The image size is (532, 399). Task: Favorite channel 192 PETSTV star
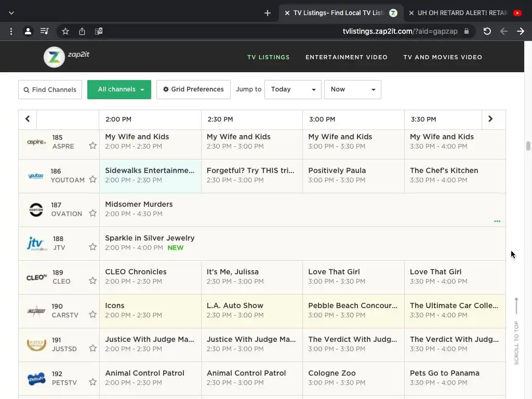[92, 382]
